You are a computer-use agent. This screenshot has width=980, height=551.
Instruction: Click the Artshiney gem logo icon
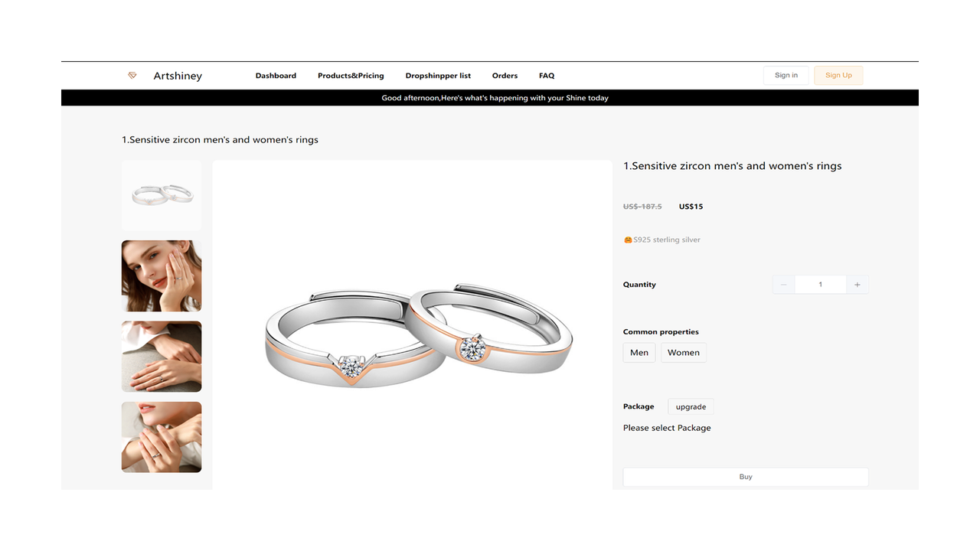(x=132, y=75)
